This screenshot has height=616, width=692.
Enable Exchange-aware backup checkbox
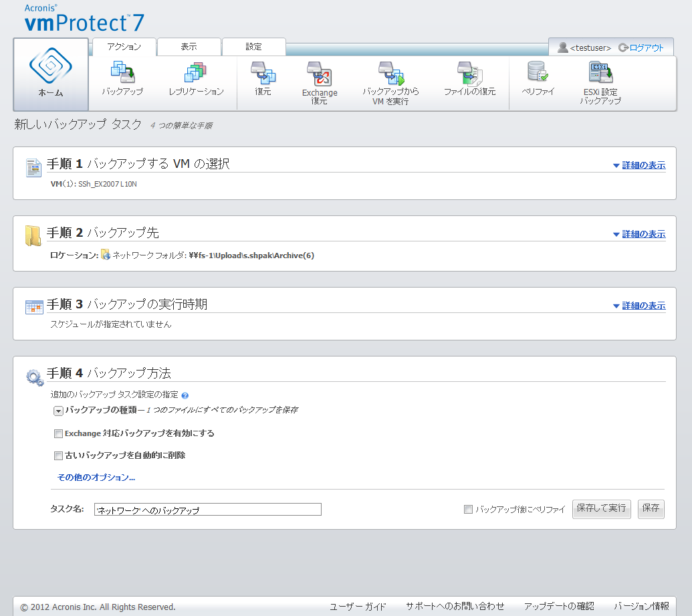[58, 433]
